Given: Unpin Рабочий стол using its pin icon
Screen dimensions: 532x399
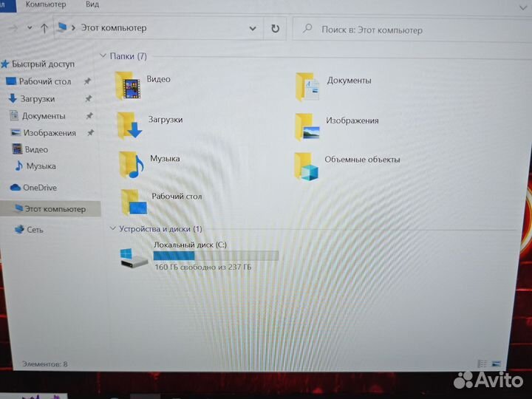Looking at the screenshot, I should point(87,81).
